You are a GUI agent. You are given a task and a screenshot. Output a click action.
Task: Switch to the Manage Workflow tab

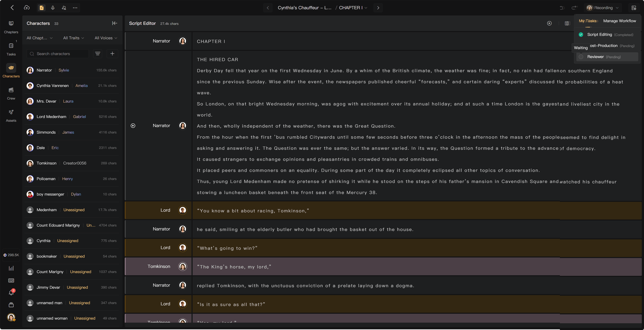(619, 21)
